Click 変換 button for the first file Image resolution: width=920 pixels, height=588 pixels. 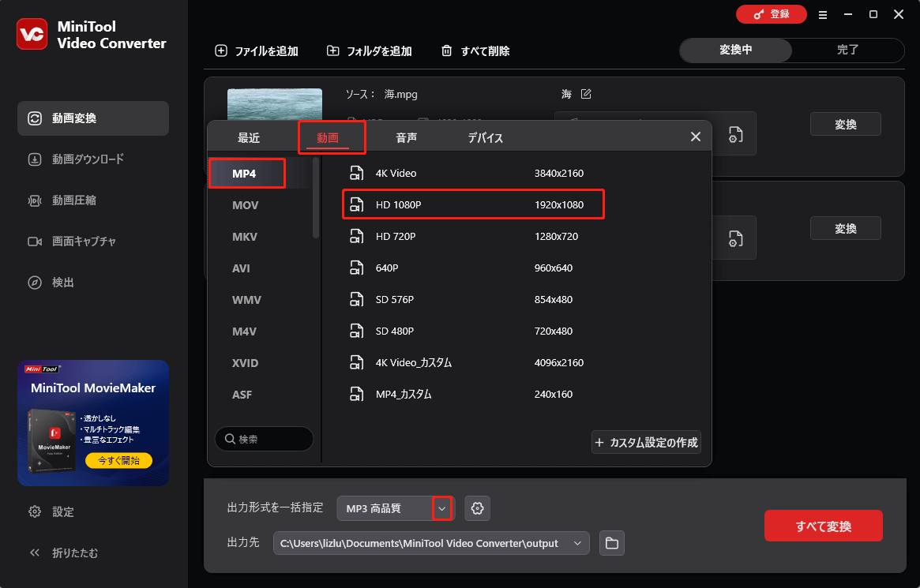pyautogui.click(x=846, y=124)
